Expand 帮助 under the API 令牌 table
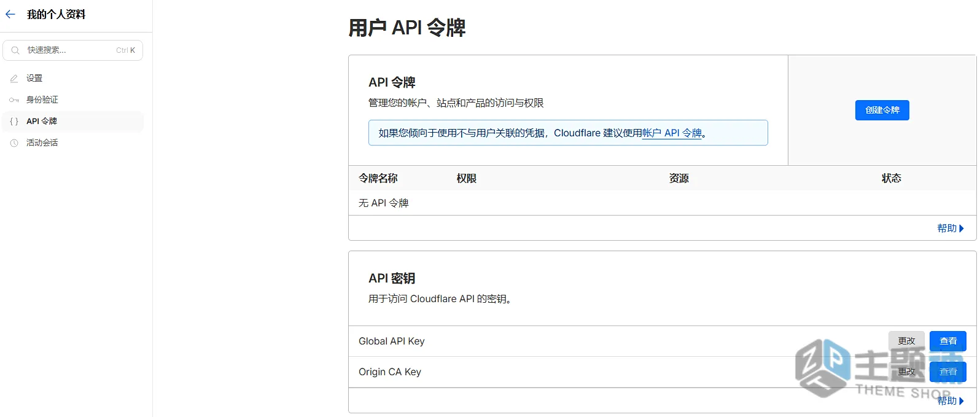Screen dimensions: 980x417 (951, 228)
